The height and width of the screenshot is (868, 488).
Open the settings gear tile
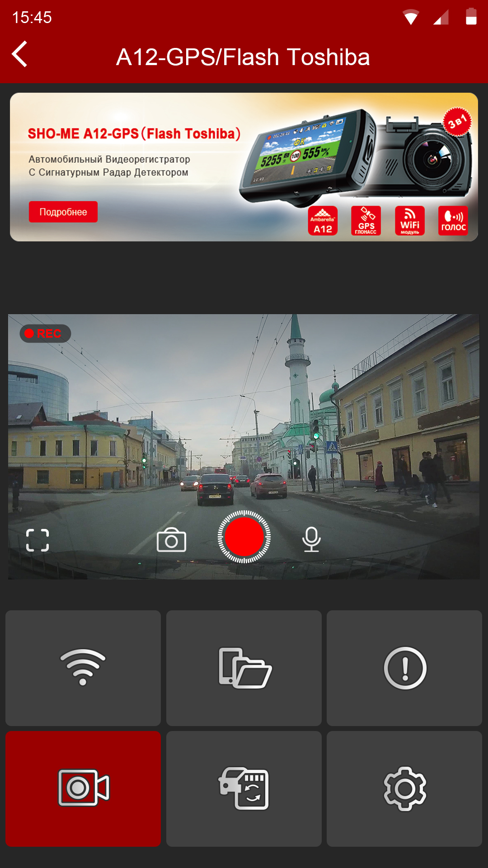[x=404, y=788]
